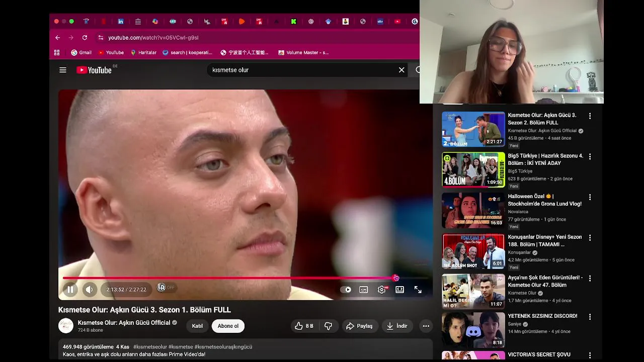644x362 pixels.
Task: Open the YouTube hamburger guide menu
Action: click(x=63, y=70)
